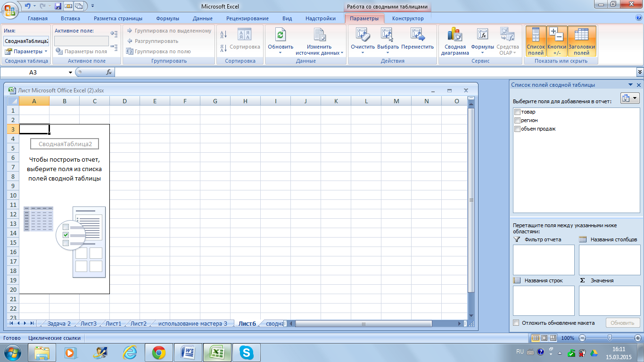Image resolution: width=644 pixels, height=362 pixels.
Task: Click the Undo arrow in quick access toolbar
Action: click(28, 6)
